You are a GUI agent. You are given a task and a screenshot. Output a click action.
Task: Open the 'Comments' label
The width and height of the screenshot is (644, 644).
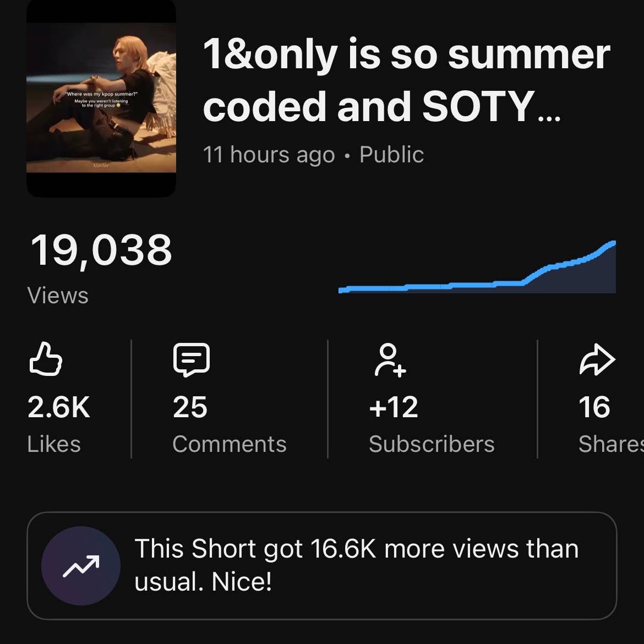(230, 444)
